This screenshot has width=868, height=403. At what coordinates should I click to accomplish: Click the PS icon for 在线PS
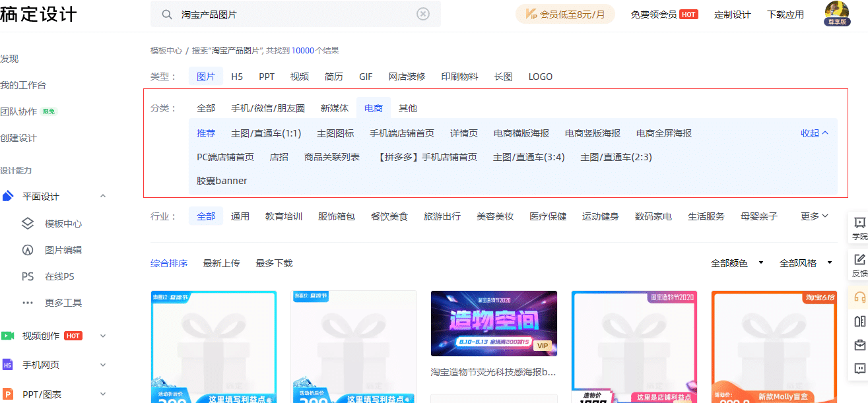click(28, 276)
